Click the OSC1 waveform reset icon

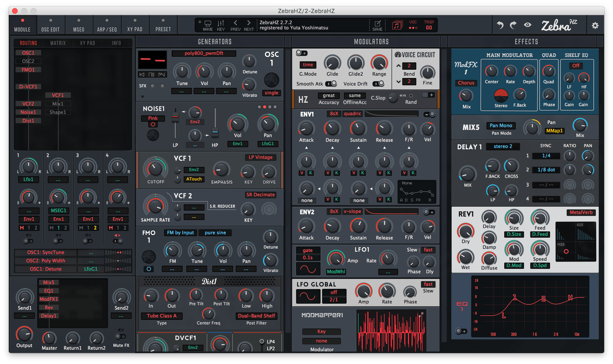[142, 75]
